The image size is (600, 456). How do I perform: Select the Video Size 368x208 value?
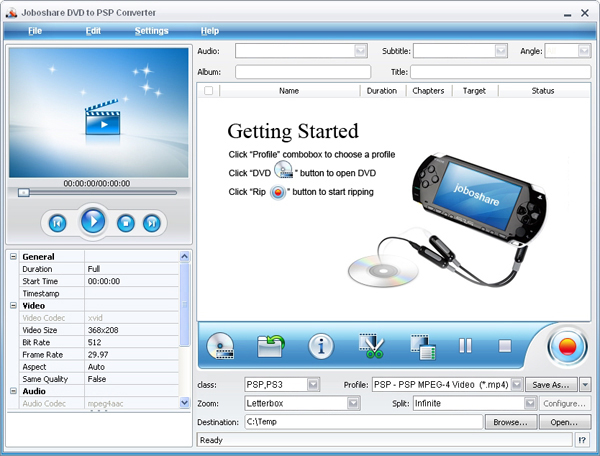pyautogui.click(x=131, y=330)
